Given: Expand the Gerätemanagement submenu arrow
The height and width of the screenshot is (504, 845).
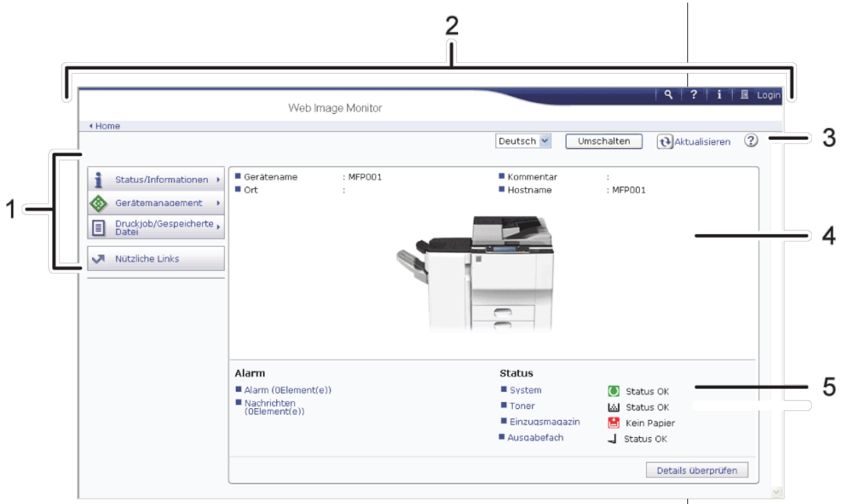Looking at the screenshot, I should point(218,203).
